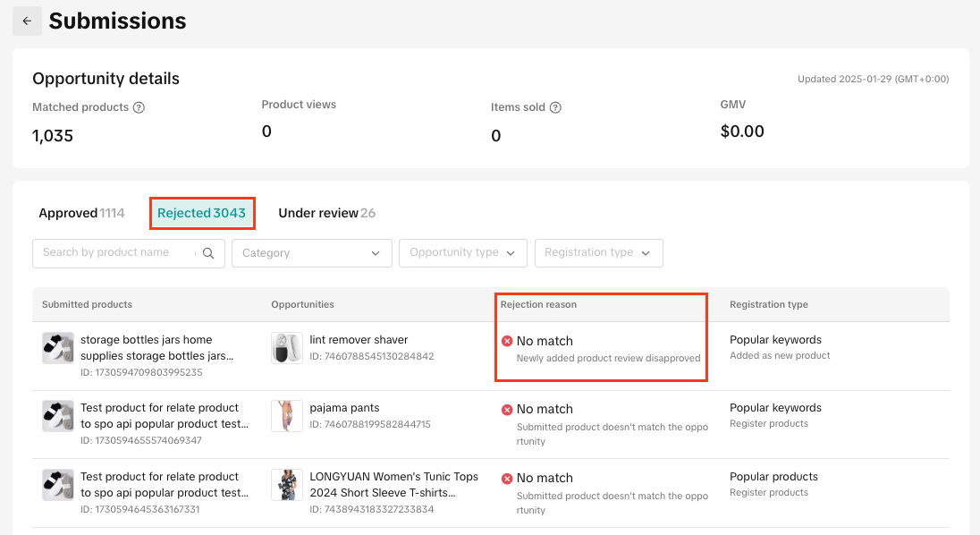The width and height of the screenshot is (980, 535).
Task: Click the red error icon beside pajama pants row
Action: pos(507,410)
